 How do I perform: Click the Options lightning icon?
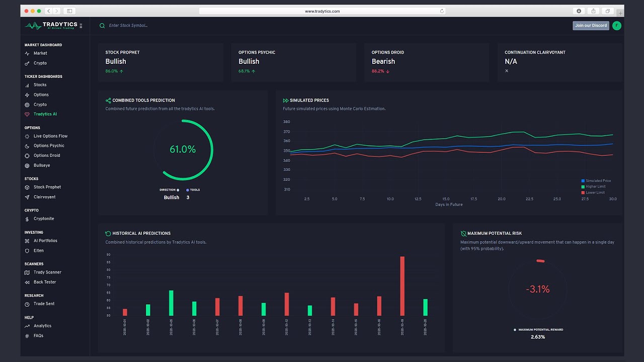coord(27,95)
